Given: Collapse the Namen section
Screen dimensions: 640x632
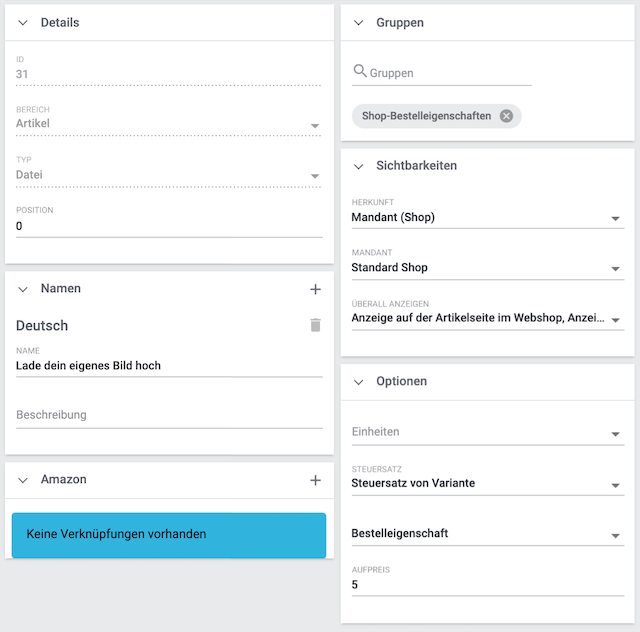Looking at the screenshot, I should click(x=23, y=289).
